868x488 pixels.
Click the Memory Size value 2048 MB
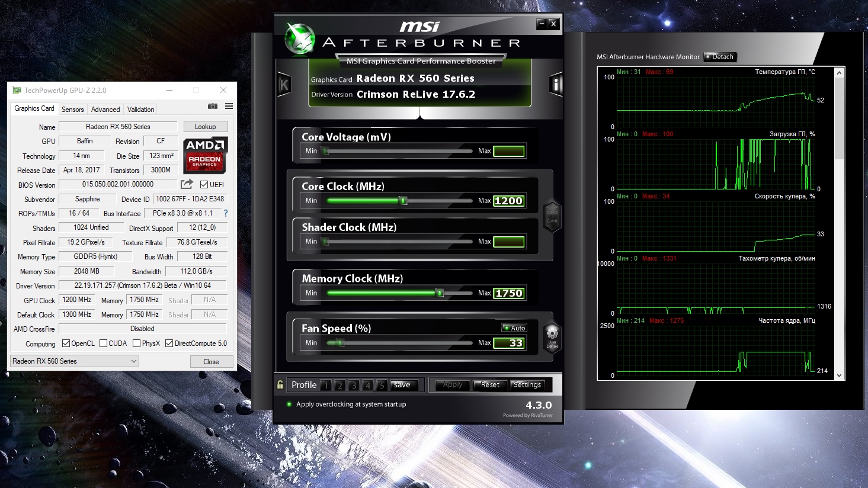pyautogui.click(x=87, y=271)
